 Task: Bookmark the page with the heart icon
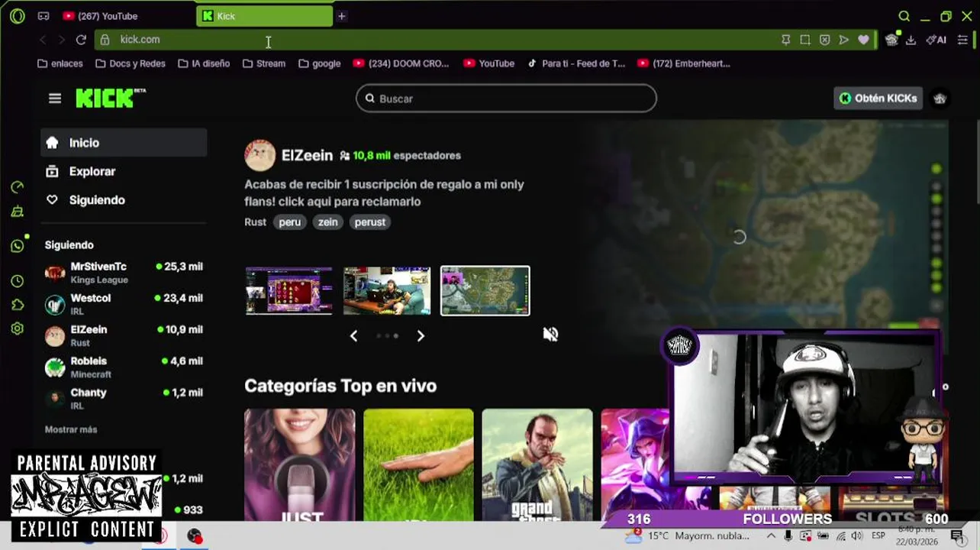coord(863,40)
